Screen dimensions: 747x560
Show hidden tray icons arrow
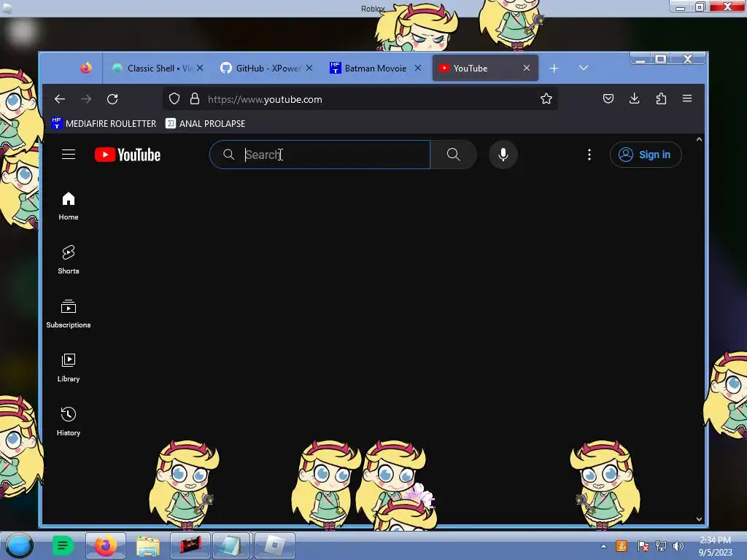(603, 546)
